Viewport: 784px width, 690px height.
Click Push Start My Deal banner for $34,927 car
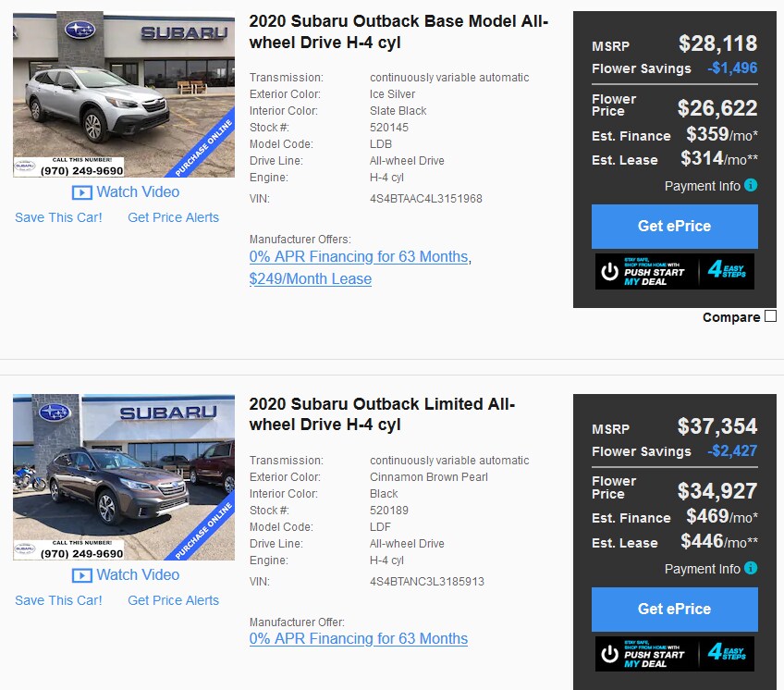click(x=675, y=654)
